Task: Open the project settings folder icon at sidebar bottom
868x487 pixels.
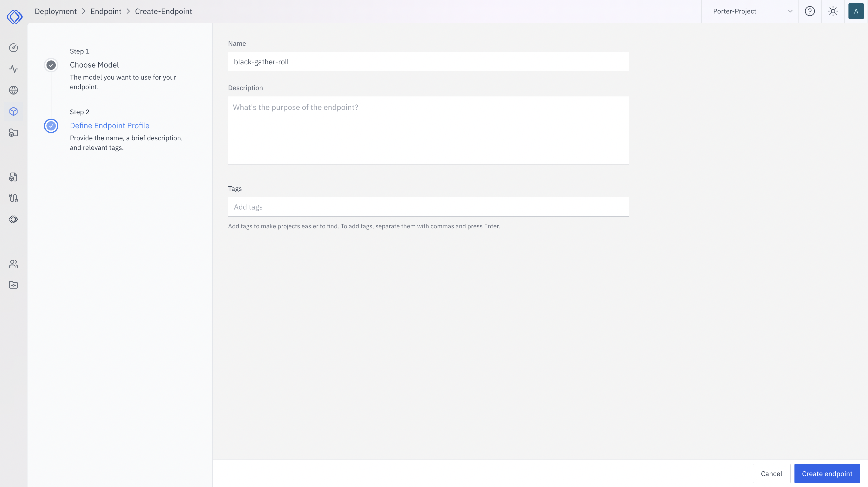Action: pyautogui.click(x=14, y=285)
